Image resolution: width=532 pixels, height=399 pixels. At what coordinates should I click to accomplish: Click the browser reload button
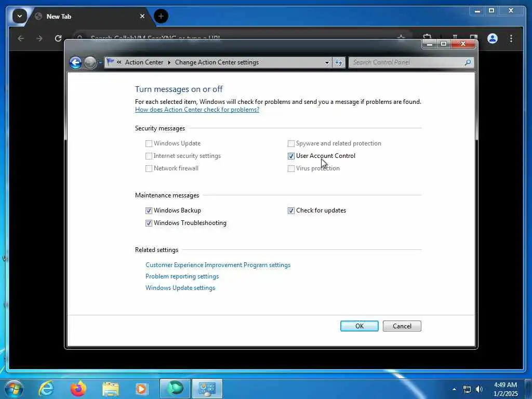tap(58, 38)
